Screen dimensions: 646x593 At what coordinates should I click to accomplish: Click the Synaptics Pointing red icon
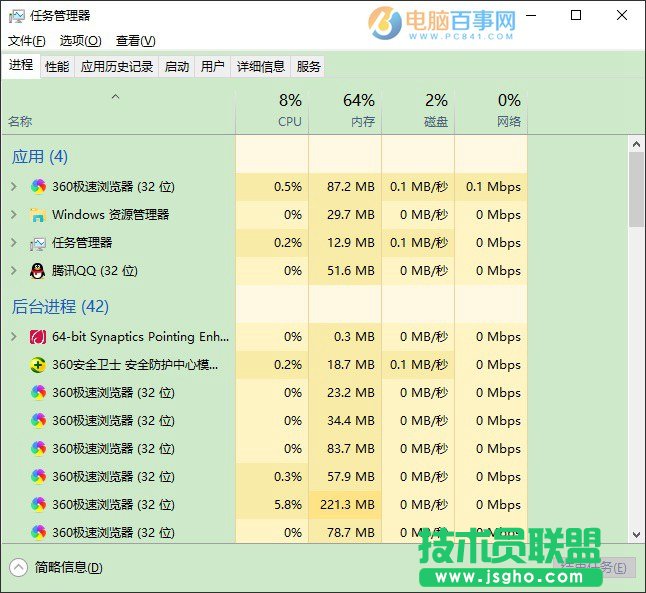click(x=38, y=337)
